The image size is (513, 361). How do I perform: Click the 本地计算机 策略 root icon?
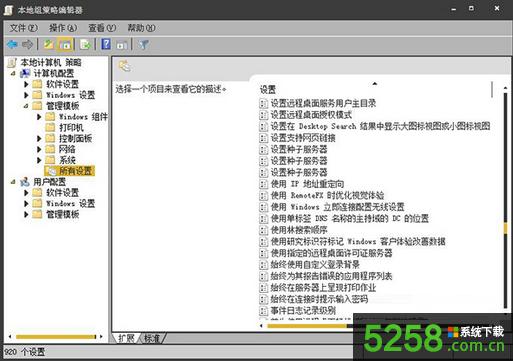(12, 62)
